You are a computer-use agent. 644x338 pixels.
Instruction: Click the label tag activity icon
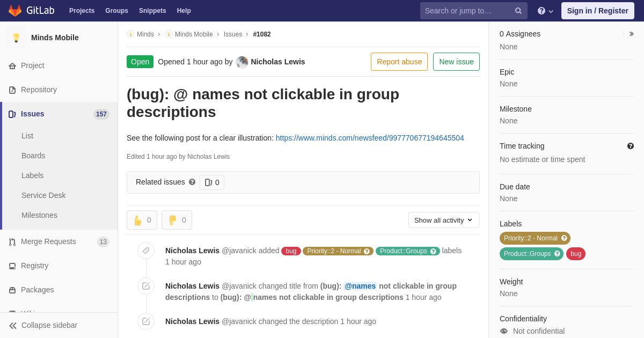click(146, 251)
